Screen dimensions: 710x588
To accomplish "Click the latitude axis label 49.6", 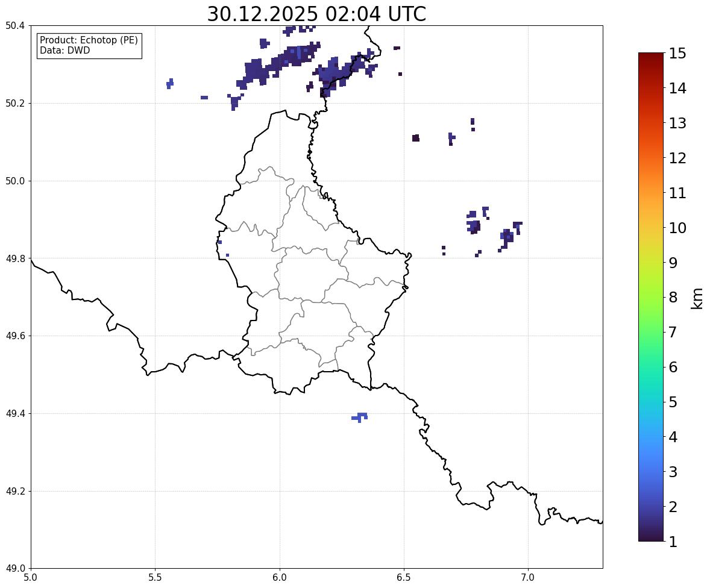I will pyautogui.click(x=14, y=336).
